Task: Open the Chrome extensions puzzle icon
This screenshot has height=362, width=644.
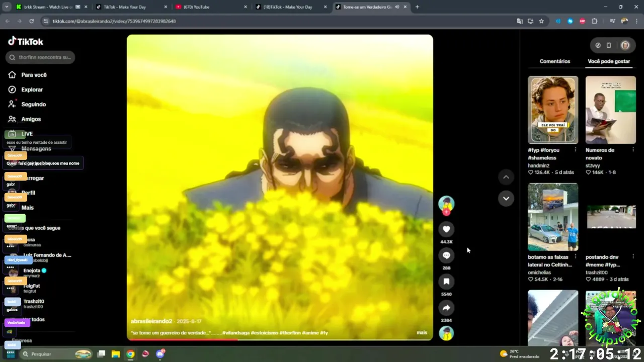Action: (x=595, y=21)
